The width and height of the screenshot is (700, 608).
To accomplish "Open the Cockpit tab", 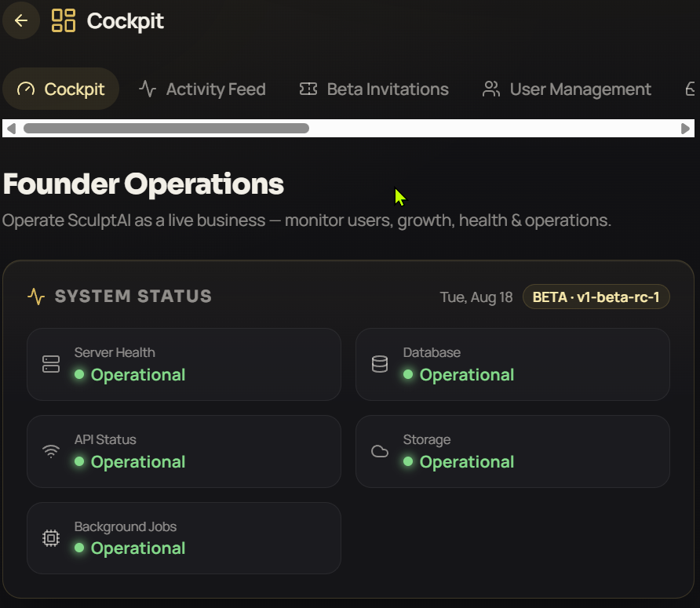I will pos(60,89).
